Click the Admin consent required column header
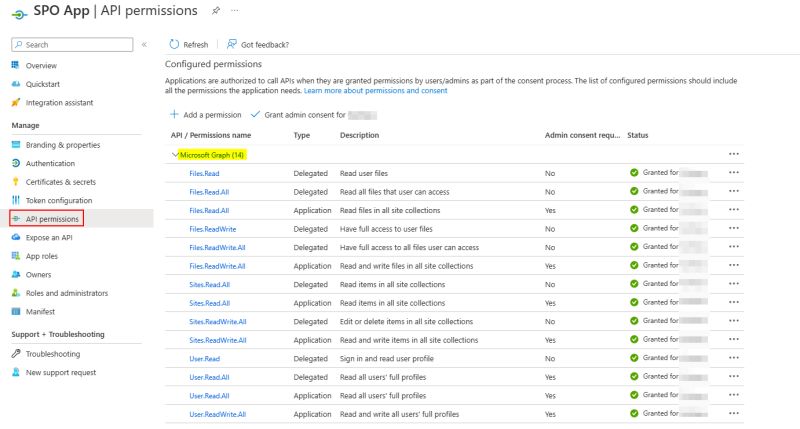This screenshot has height=429, width=800. point(582,135)
